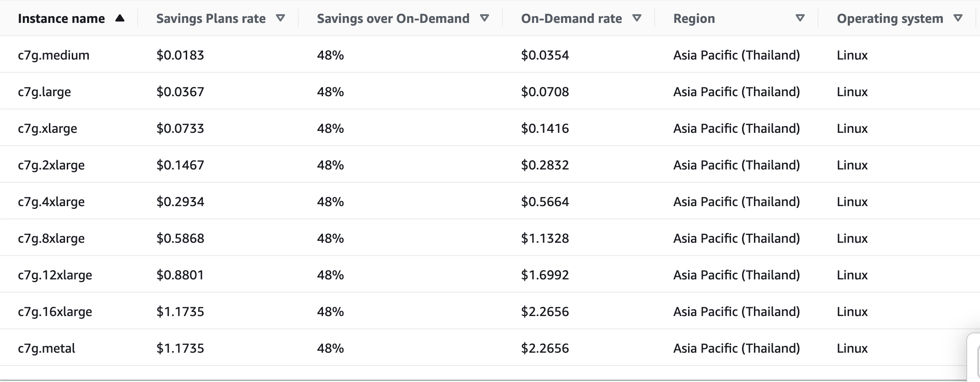980x382 pixels.
Task: Click the Savings Plans rate header label
Action: pos(211,18)
